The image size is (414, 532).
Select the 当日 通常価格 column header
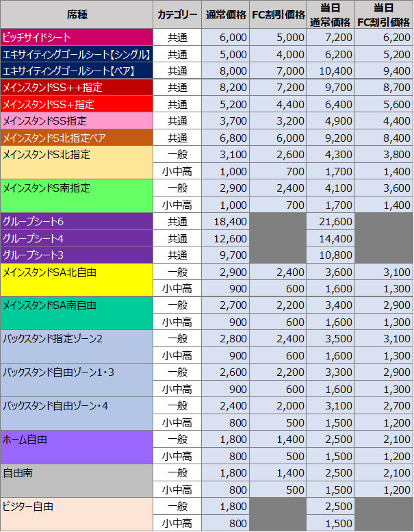(x=331, y=14)
